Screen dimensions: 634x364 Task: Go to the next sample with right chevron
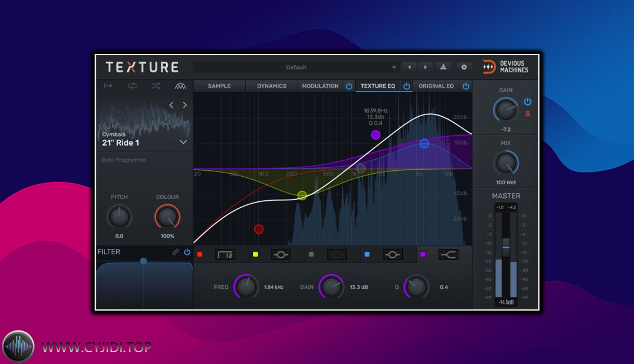185,105
